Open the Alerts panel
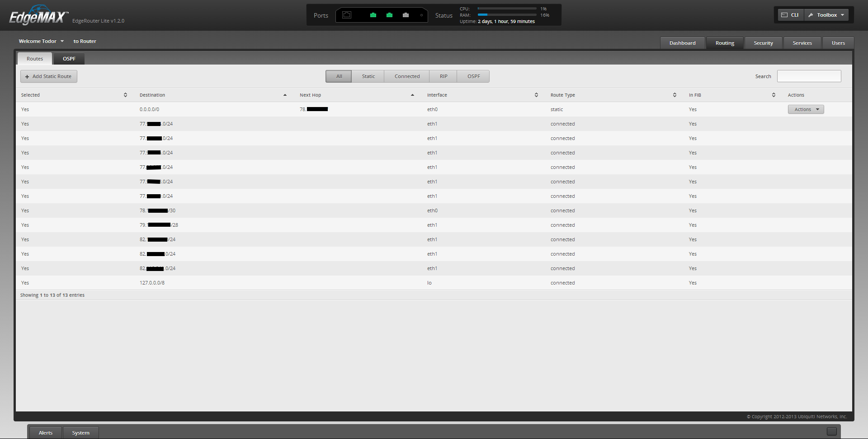This screenshot has height=439, width=868. 46,433
